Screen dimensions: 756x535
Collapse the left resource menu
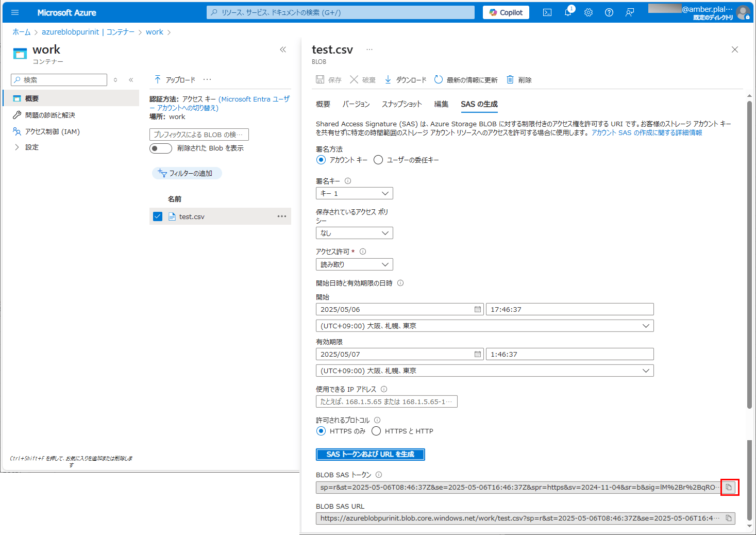[x=131, y=80]
